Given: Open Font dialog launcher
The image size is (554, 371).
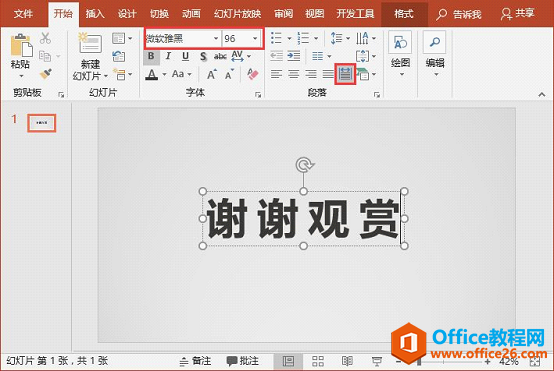Looking at the screenshot, I should (x=258, y=95).
